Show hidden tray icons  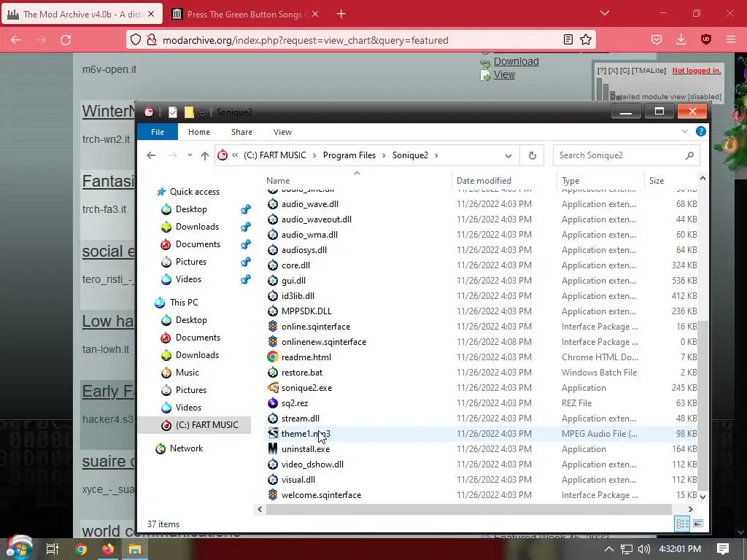pos(609,549)
